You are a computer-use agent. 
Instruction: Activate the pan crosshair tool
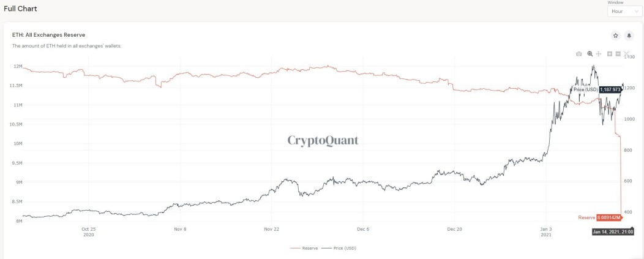coord(599,54)
